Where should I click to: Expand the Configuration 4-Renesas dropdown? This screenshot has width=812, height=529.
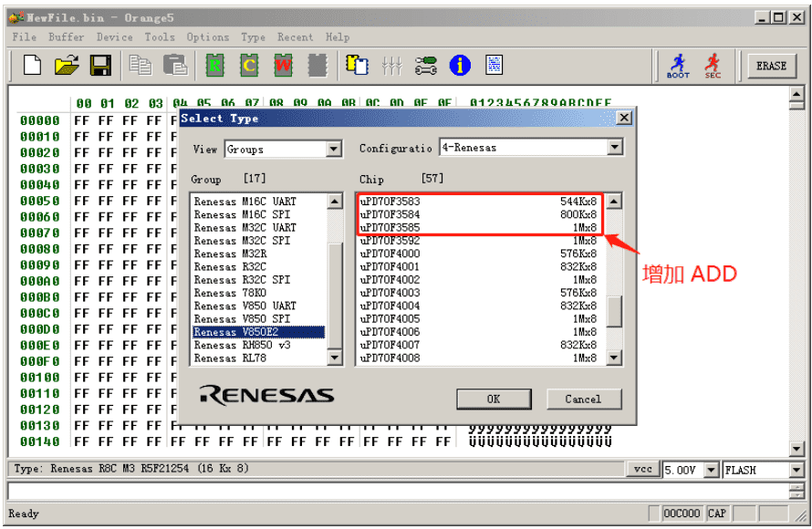point(615,148)
